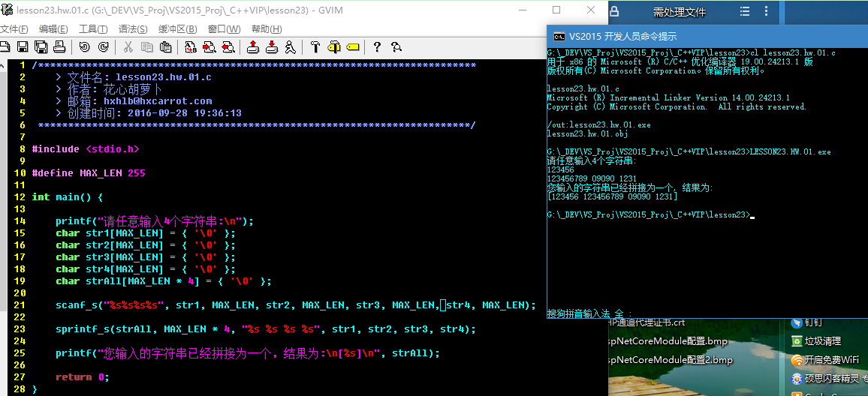
Task: Click the yellow Jump to Tag icon
Action: pyautogui.click(x=352, y=47)
